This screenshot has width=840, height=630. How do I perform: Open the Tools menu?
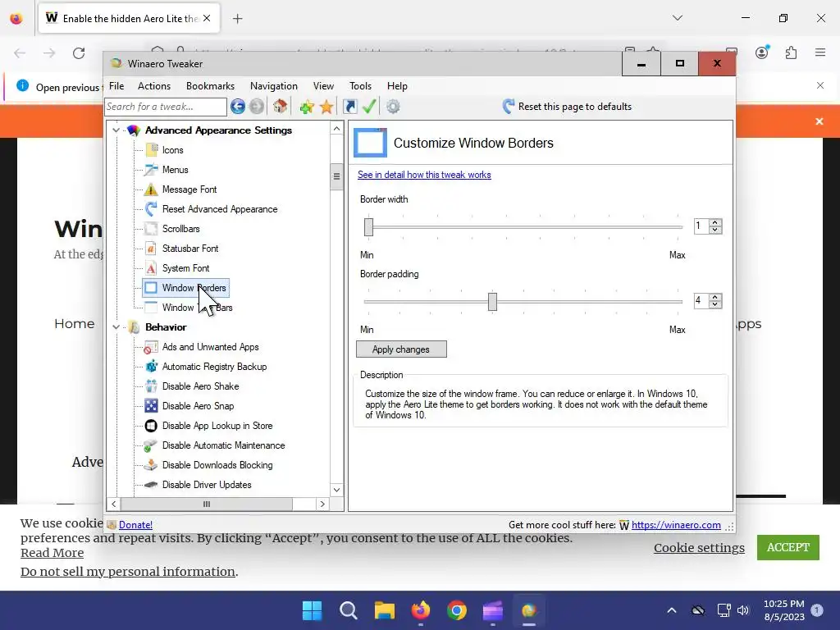(361, 86)
